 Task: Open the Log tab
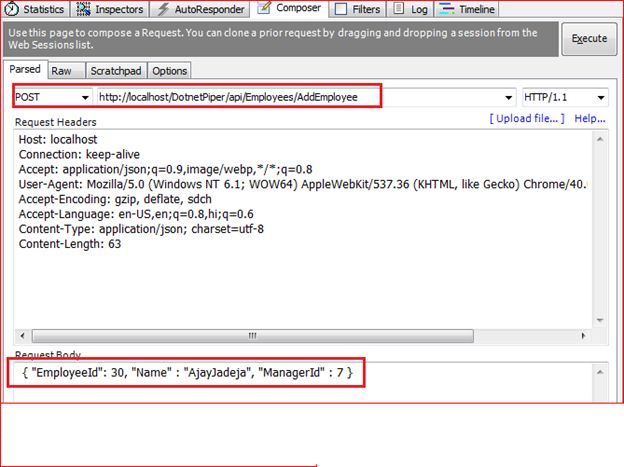[x=410, y=9]
